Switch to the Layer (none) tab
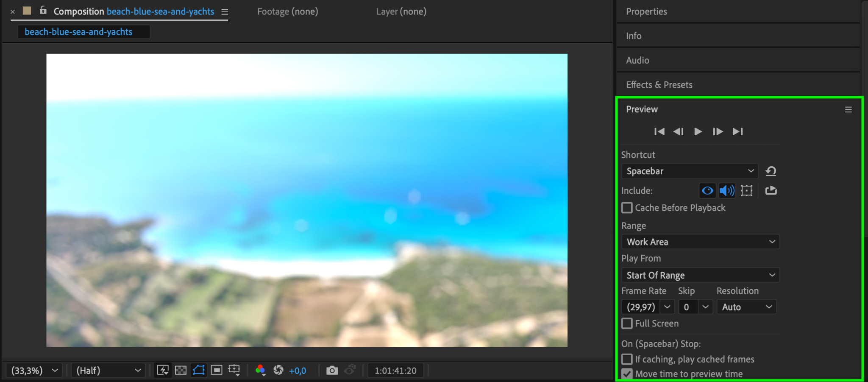The width and height of the screenshot is (868, 382). pyautogui.click(x=401, y=11)
